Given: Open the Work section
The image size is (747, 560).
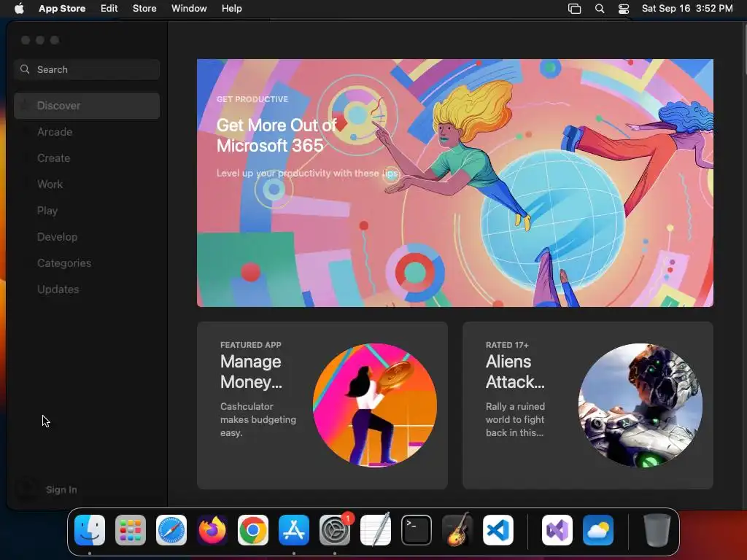Looking at the screenshot, I should [x=87, y=184].
